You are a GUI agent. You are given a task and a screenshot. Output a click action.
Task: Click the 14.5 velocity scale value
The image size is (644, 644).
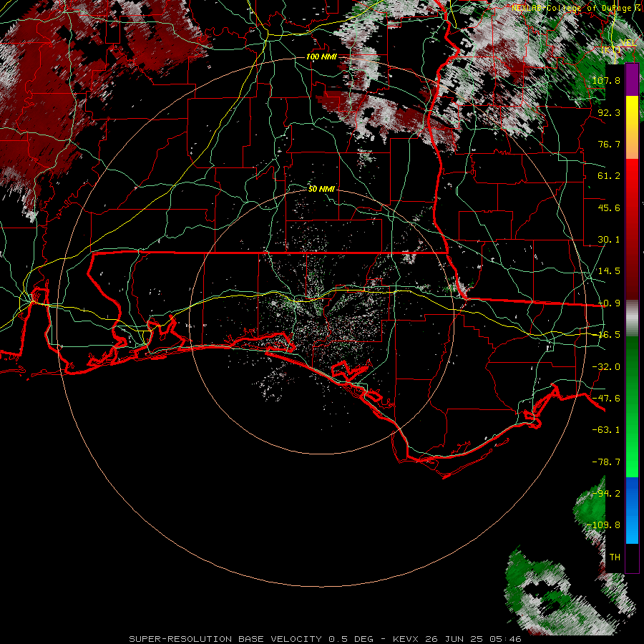609,271
